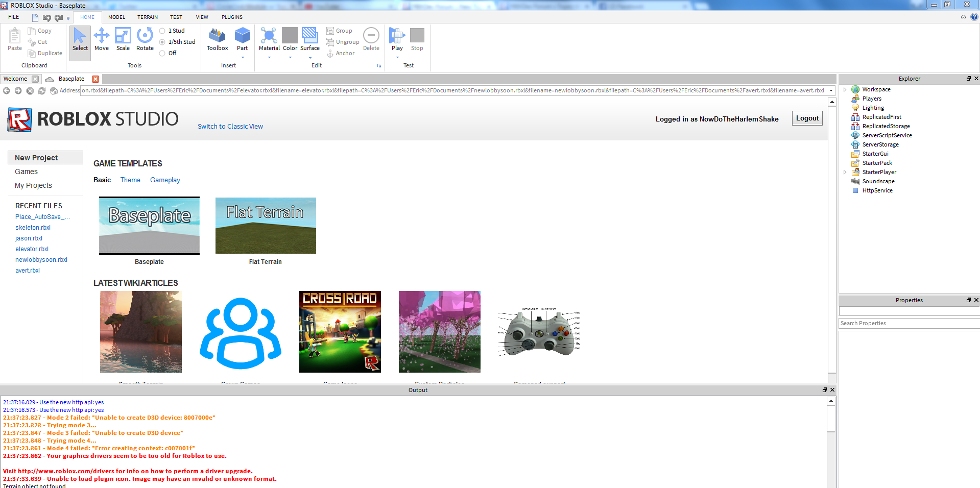Pick the Rotate tool
The width and height of the screenshot is (980, 488).
pyautogui.click(x=145, y=40)
